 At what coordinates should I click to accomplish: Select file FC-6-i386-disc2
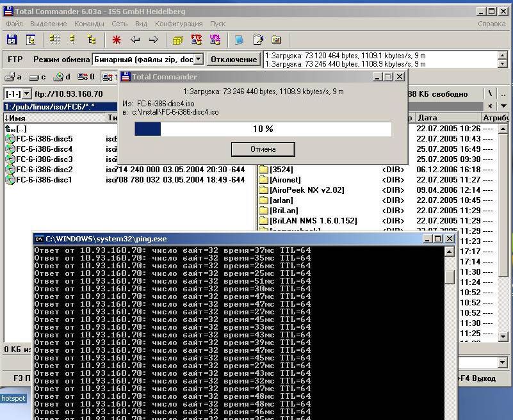[x=39, y=170]
